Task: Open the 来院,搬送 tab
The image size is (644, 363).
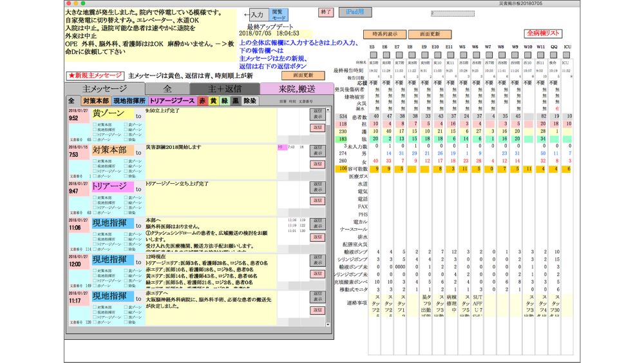Action: coord(296,88)
